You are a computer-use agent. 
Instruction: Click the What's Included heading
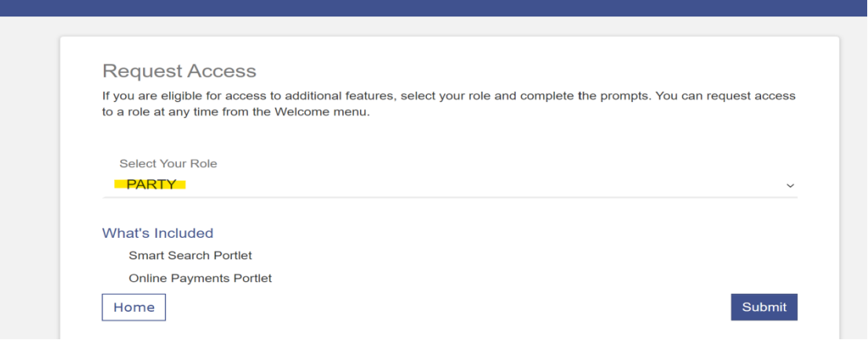coord(158,233)
